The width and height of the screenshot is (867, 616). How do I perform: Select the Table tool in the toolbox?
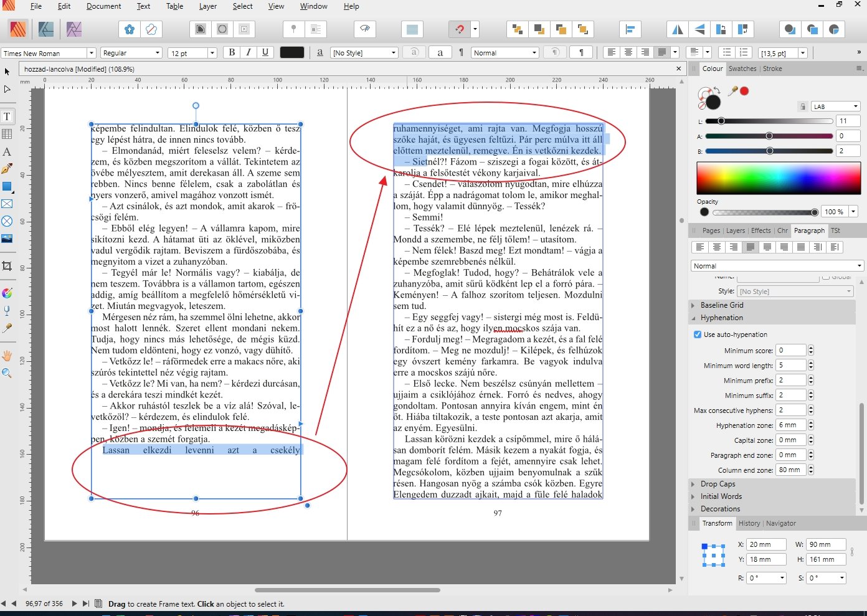coord(7,134)
